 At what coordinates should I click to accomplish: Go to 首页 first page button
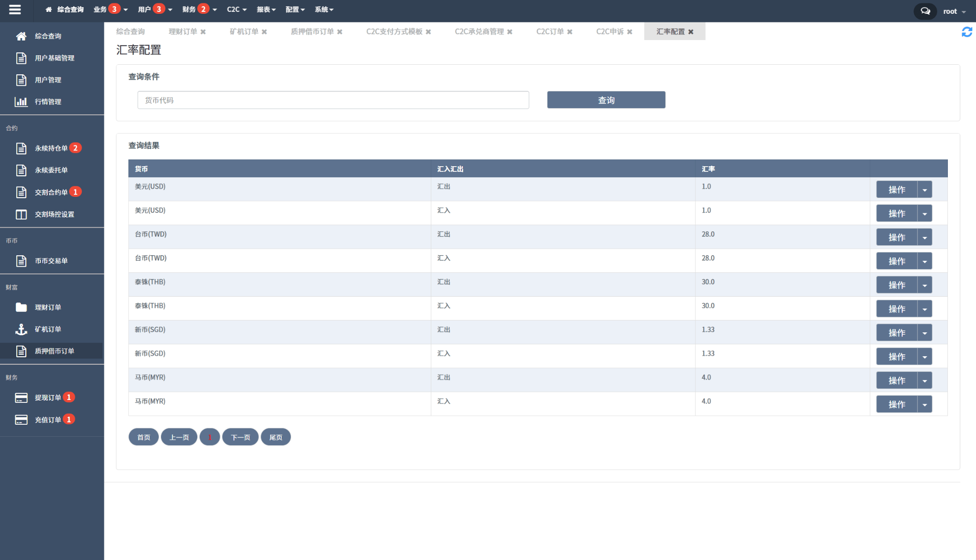tap(143, 437)
